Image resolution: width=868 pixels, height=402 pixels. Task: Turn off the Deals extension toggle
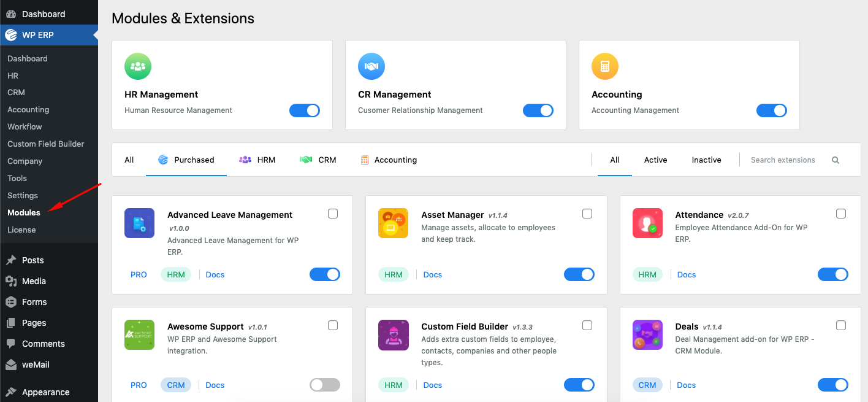(x=833, y=385)
